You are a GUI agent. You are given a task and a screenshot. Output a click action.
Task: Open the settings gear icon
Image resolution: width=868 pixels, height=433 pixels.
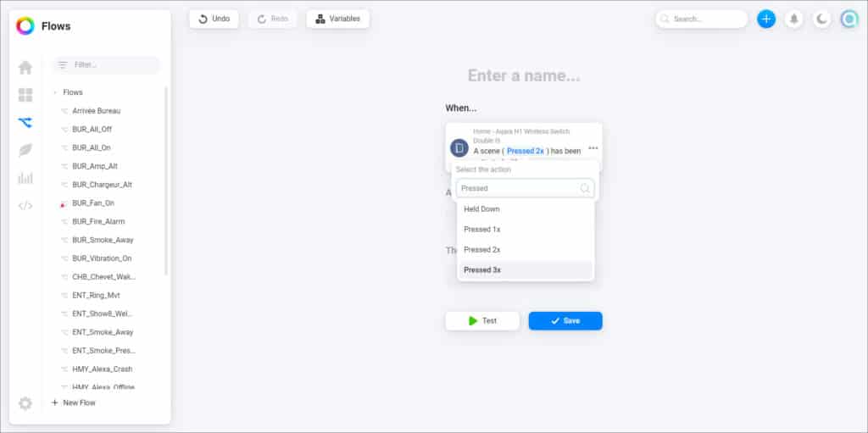25,403
